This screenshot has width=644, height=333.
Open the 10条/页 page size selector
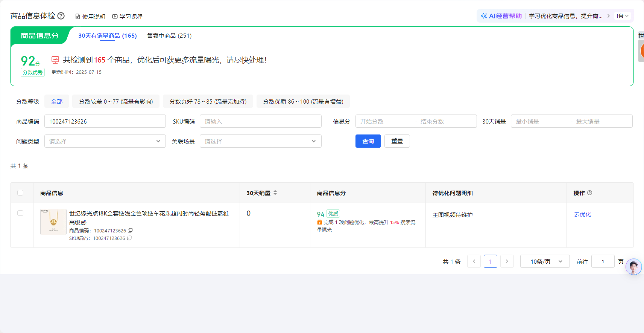click(x=545, y=261)
